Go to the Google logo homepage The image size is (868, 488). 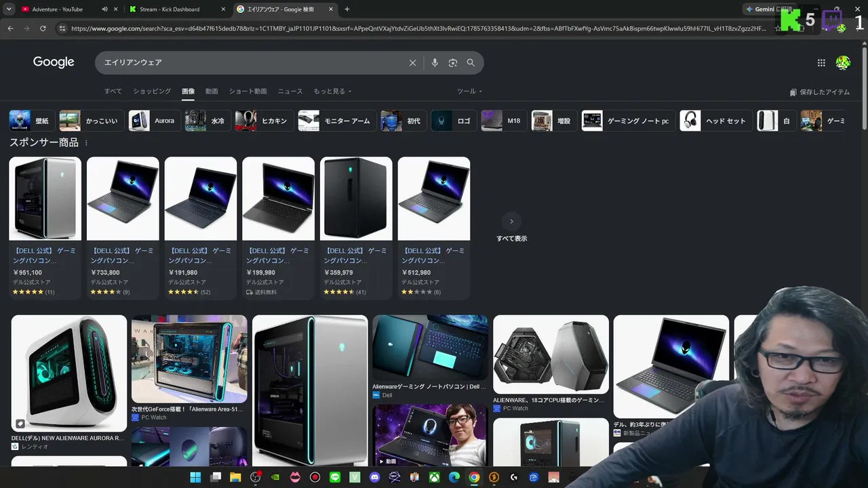coord(54,62)
